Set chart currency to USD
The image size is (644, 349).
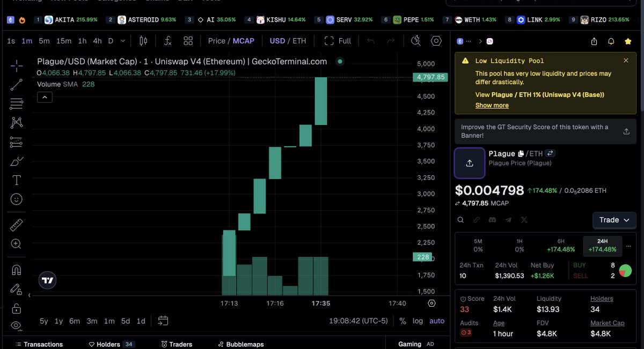pos(277,41)
